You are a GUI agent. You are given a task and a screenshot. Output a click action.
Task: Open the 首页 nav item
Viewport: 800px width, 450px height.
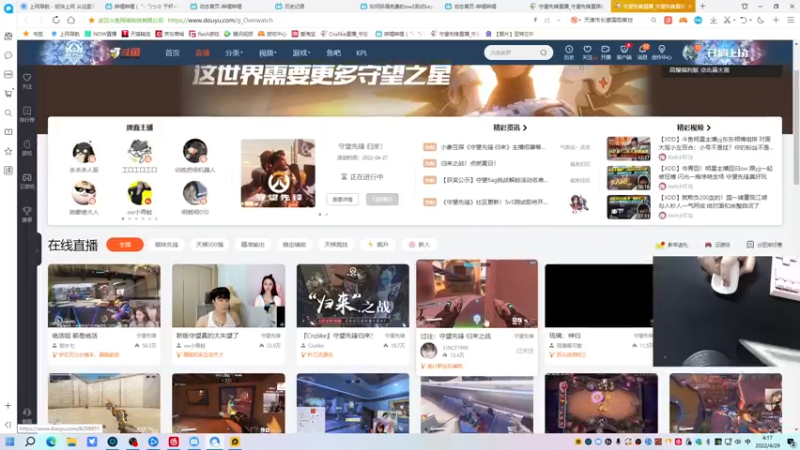[x=172, y=53]
